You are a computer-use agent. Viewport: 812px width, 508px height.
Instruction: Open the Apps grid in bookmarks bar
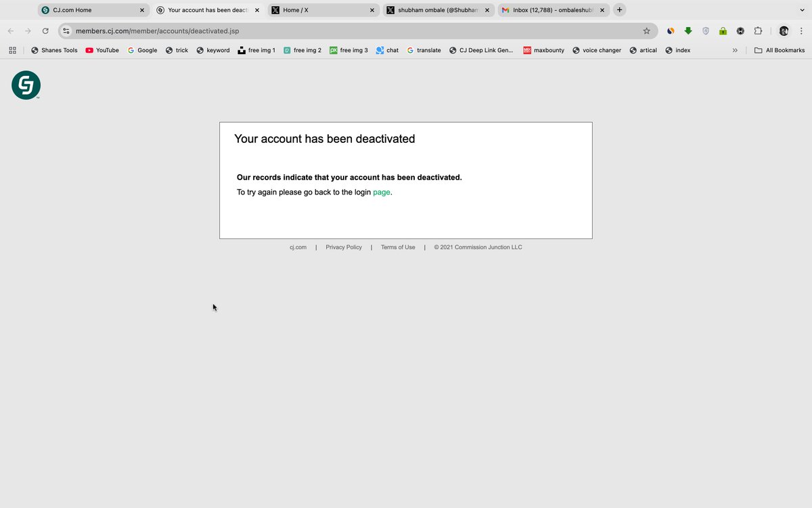pyautogui.click(x=12, y=50)
